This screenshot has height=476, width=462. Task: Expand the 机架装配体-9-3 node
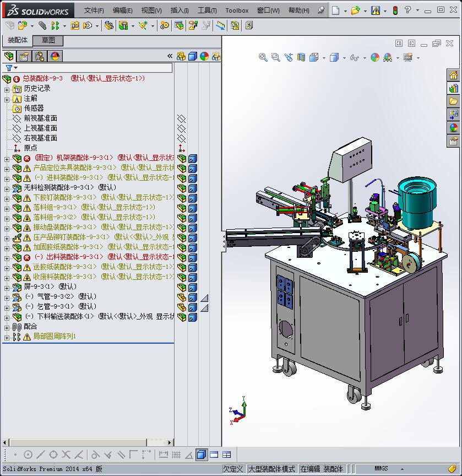(7, 159)
